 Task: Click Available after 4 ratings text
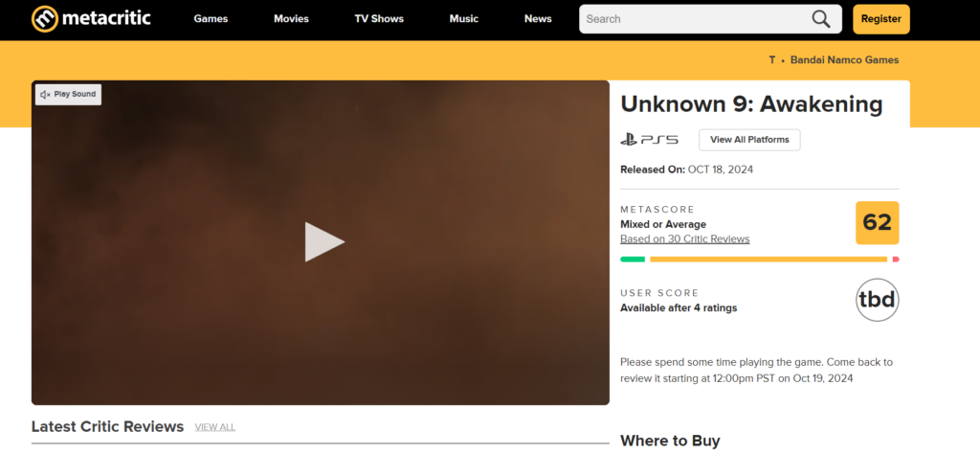[679, 307]
